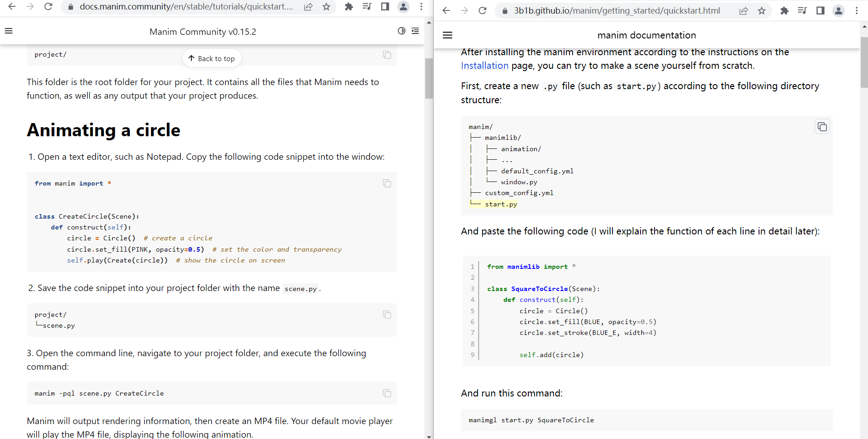868x439 pixels.
Task: Open extensions puzzle icon in right browser
Action: 784,10
